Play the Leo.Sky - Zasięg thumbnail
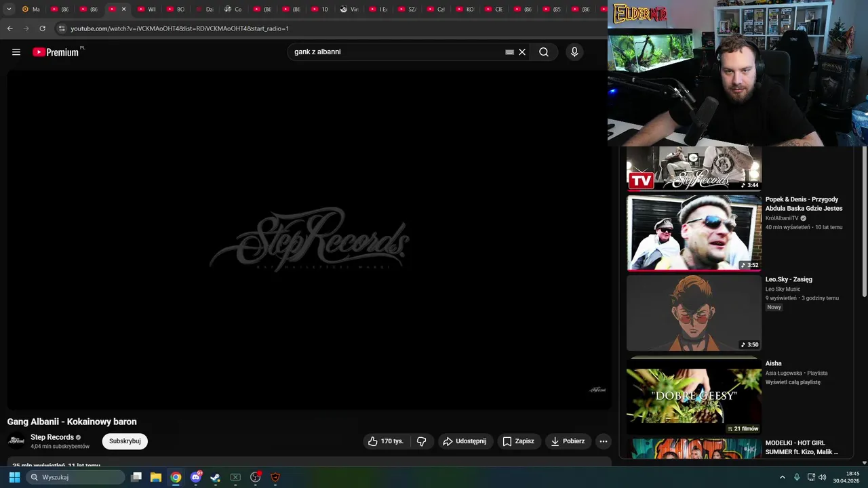The image size is (868, 488). [694, 312]
